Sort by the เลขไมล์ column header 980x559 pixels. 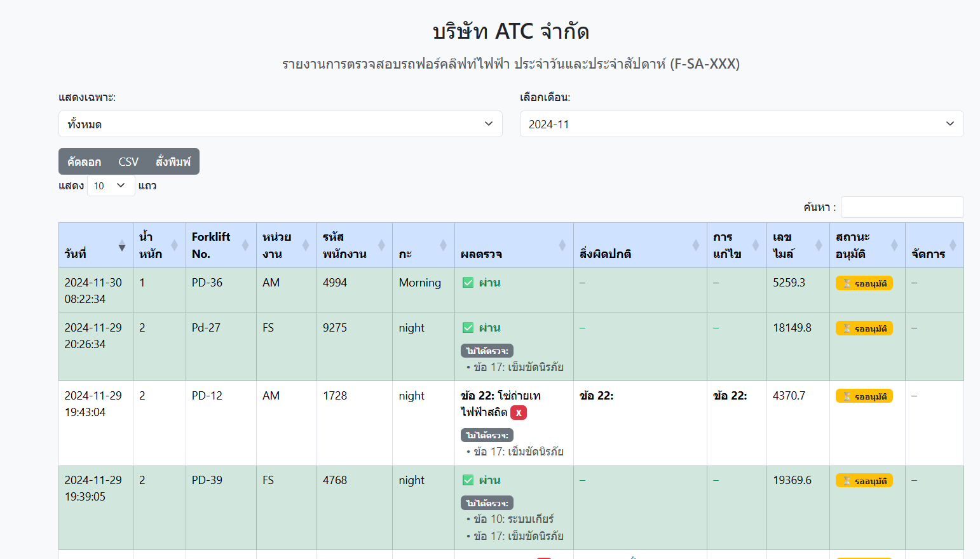[798, 245]
